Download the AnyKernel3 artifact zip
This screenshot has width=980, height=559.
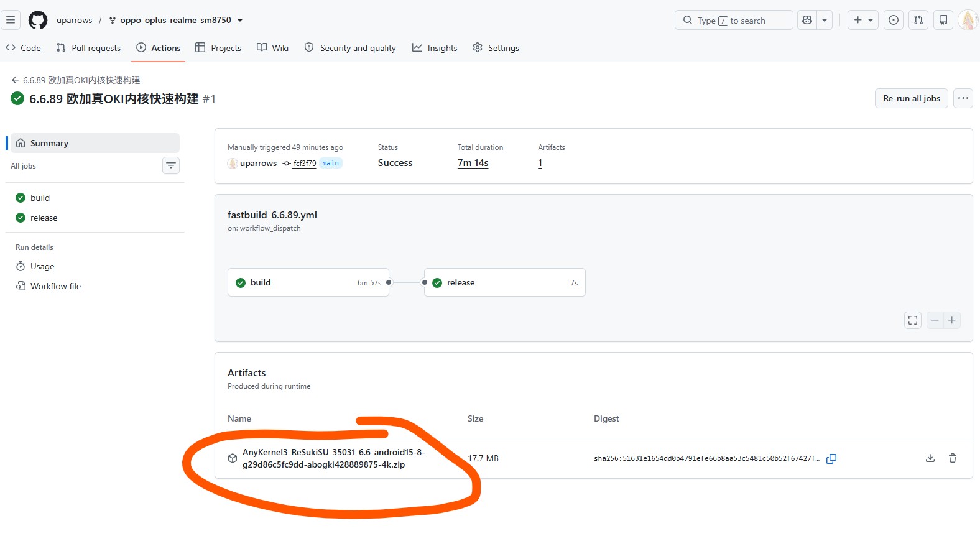[930, 458]
